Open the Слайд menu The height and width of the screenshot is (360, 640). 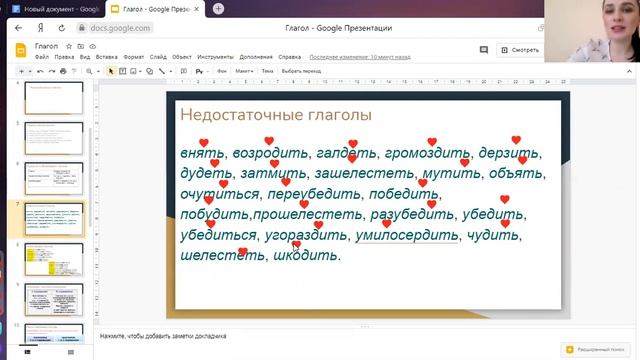pyautogui.click(x=158, y=57)
